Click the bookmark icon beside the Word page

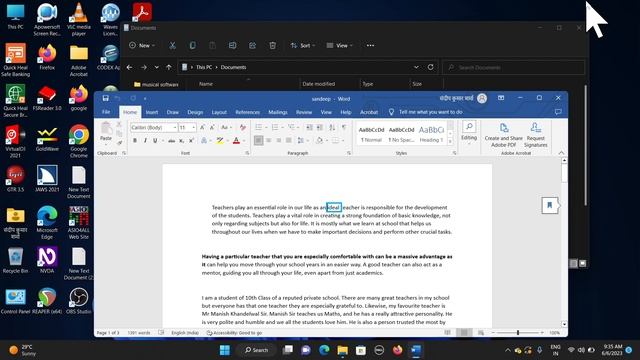click(x=549, y=205)
